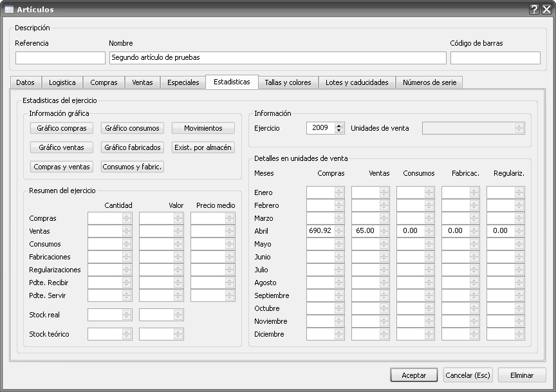This screenshot has height=392, width=556.
Task: Select the Tallas y colores tab
Action: click(x=288, y=82)
